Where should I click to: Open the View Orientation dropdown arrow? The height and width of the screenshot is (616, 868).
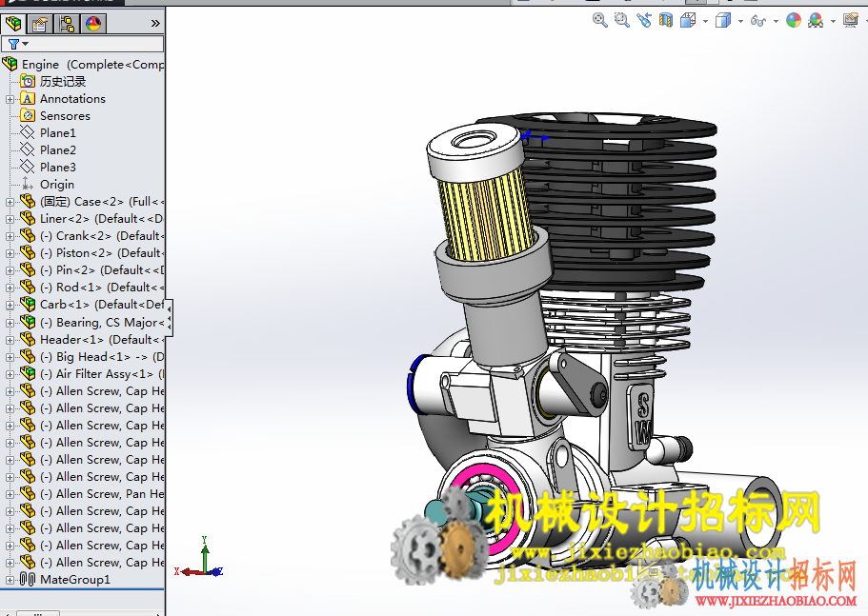(x=705, y=22)
